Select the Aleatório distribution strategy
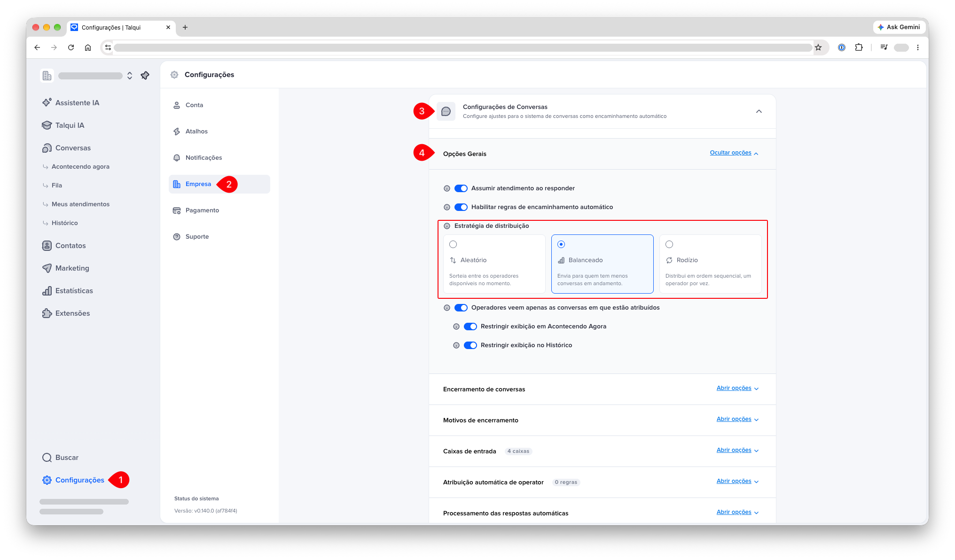Screen dimensions: 955x560 [x=494, y=264]
